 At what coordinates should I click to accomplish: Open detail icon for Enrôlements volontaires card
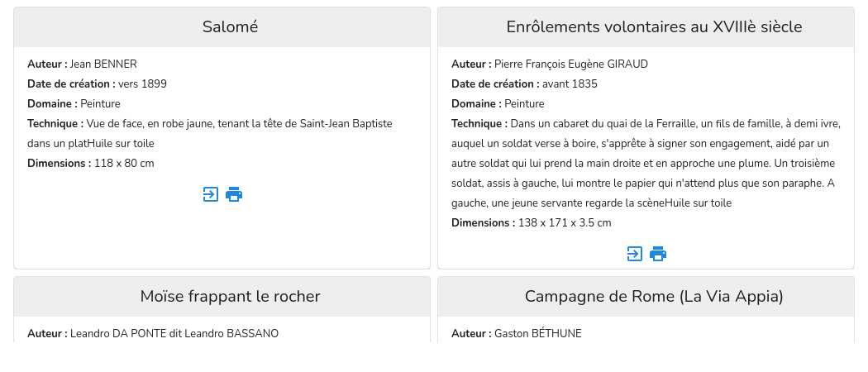click(x=635, y=254)
